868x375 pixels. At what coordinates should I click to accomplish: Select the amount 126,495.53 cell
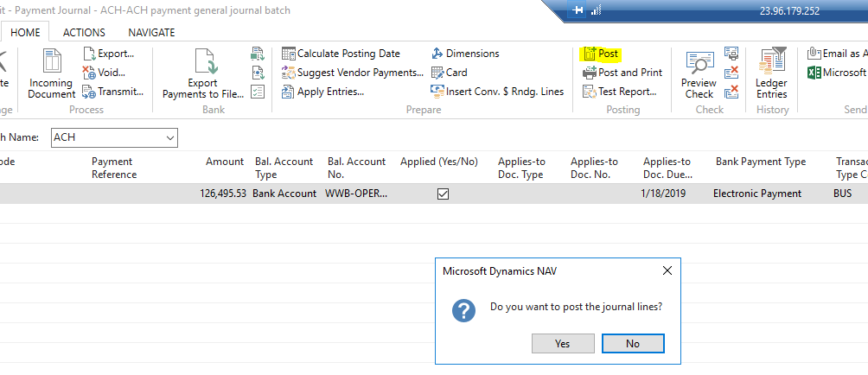coord(223,194)
